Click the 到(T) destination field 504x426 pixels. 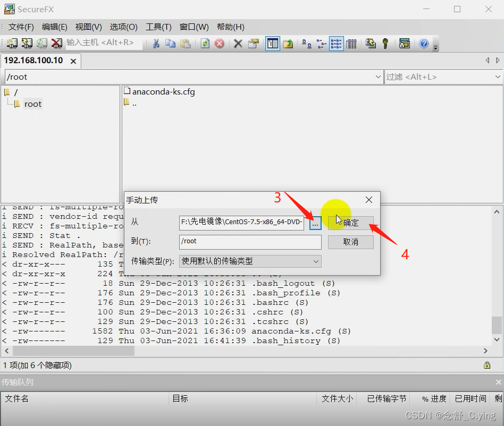click(250, 242)
